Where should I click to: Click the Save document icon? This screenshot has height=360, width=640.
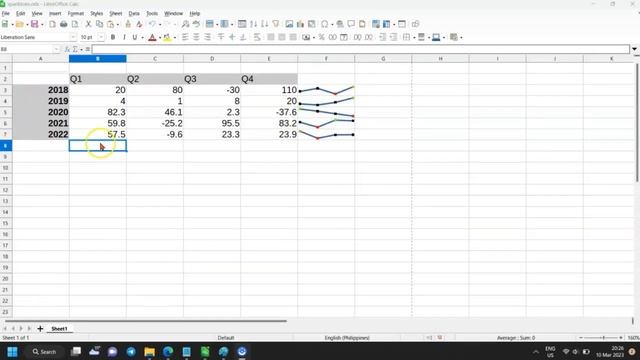pyautogui.click(x=34, y=24)
